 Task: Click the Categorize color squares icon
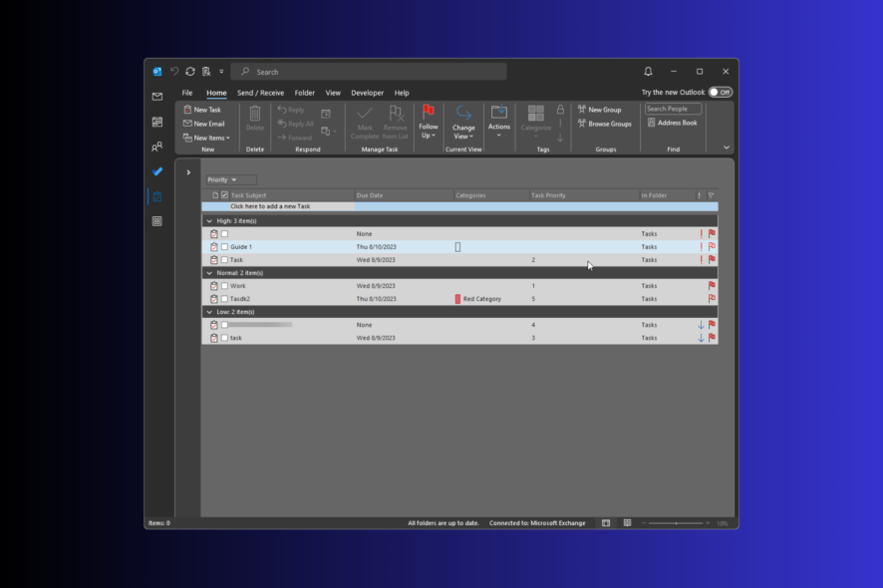535,114
